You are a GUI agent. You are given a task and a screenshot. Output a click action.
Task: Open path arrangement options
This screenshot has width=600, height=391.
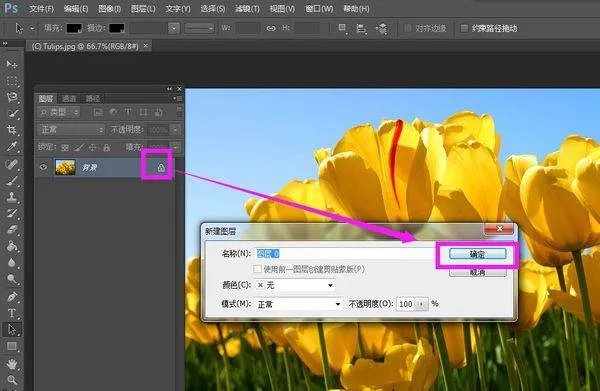381,28
